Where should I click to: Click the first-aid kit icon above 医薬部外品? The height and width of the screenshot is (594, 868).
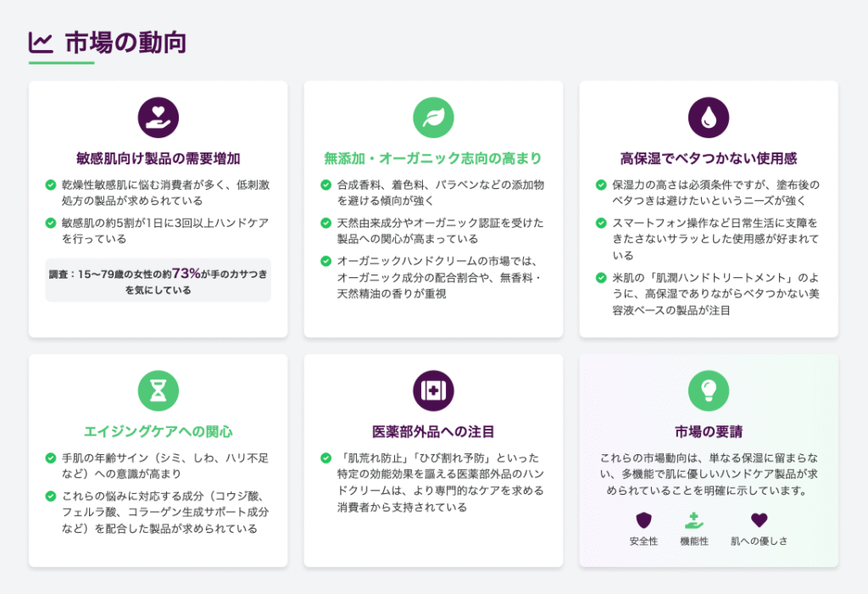433,391
